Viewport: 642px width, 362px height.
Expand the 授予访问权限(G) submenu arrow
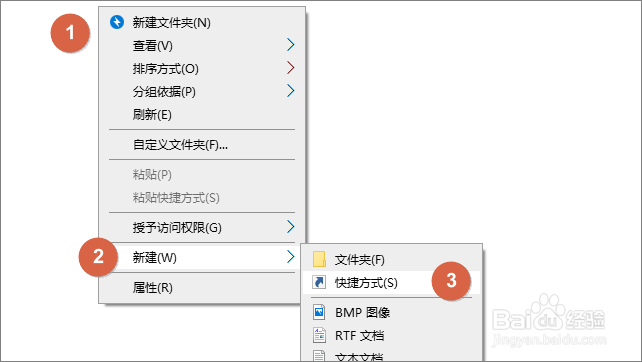pyautogui.click(x=290, y=226)
